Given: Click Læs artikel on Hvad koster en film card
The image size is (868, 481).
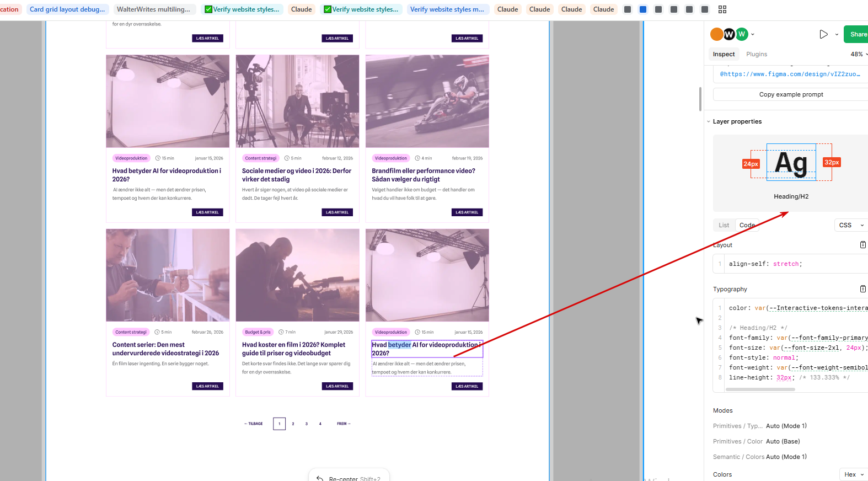Looking at the screenshot, I should (x=337, y=386).
